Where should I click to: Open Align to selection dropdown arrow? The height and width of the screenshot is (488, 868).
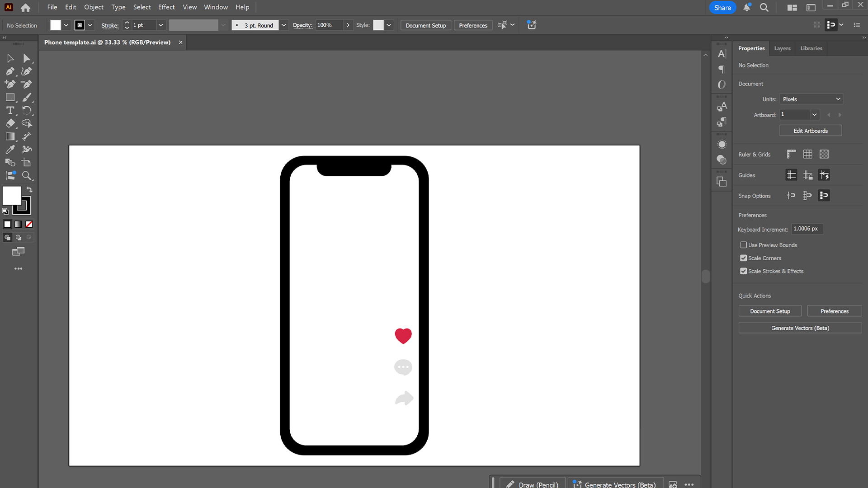[512, 25]
